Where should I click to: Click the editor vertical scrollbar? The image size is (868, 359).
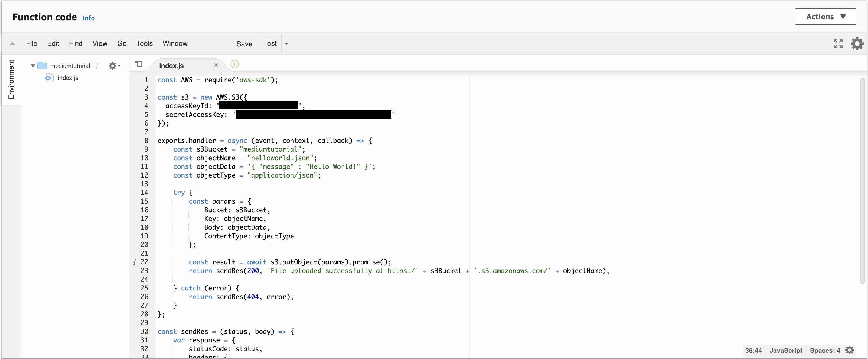pos(862,181)
